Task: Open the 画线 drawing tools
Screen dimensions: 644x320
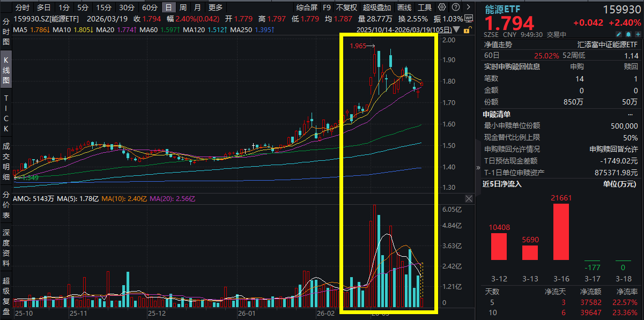Action: pos(404,8)
